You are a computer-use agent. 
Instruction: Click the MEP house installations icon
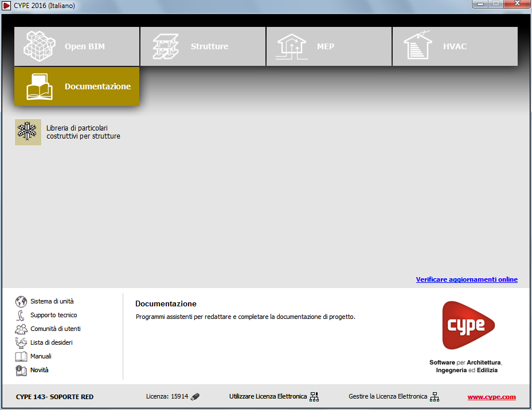pos(291,47)
